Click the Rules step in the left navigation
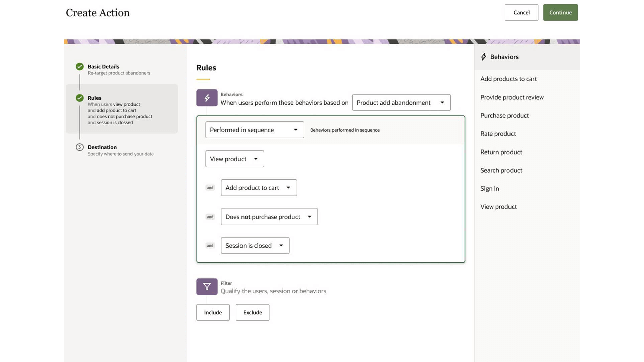This screenshot has height=362, width=644. (94, 98)
